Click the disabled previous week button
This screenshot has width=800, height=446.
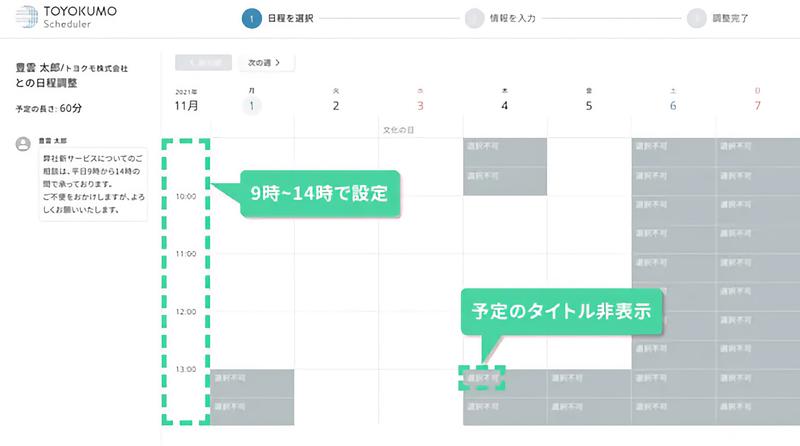pos(204,63)
